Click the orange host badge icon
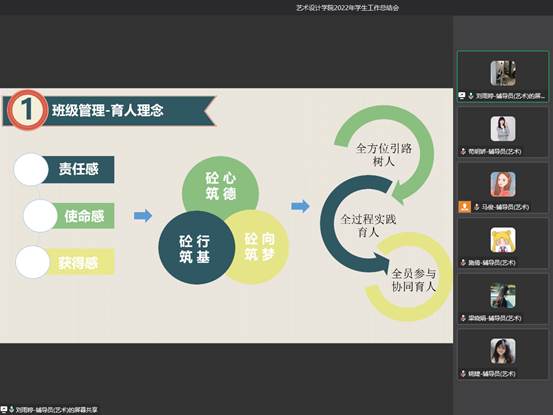The width and height of the screenshot is (553, 415). coord(464,206)
